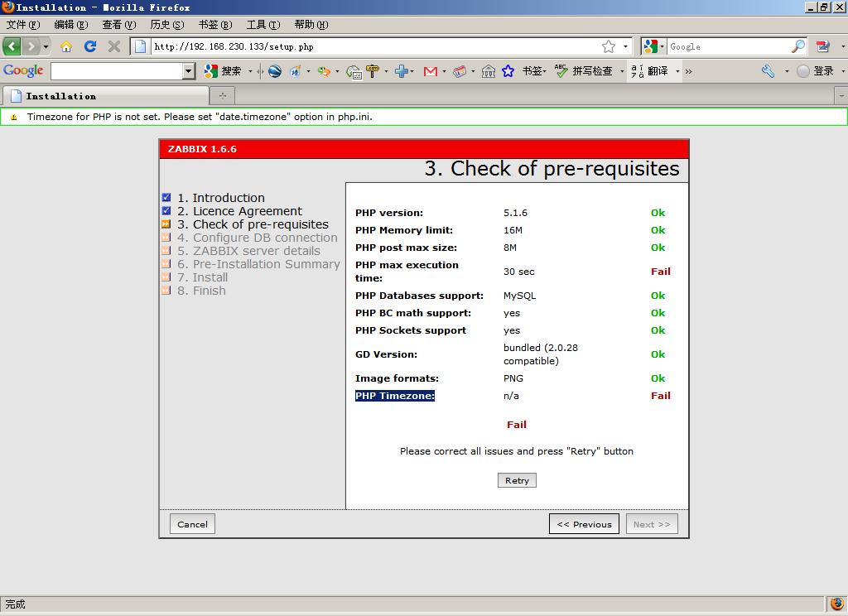The image size is (848, 616).
Task: Open the list-all-tabs dropdown
Action: [x=841, y=96]
